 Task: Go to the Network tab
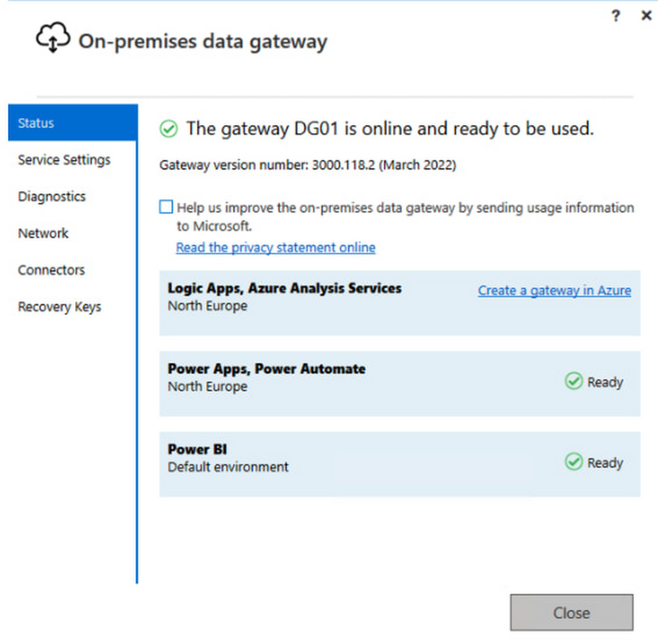[43, 234]
